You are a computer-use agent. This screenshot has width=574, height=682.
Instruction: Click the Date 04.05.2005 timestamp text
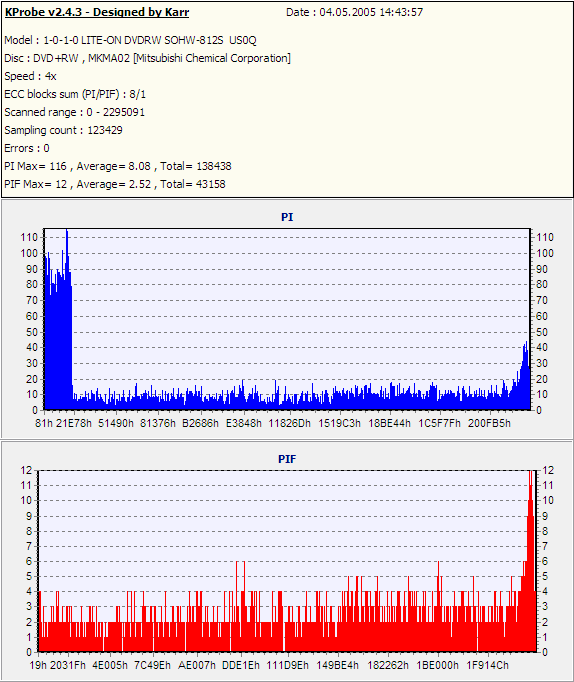[354, 12]
